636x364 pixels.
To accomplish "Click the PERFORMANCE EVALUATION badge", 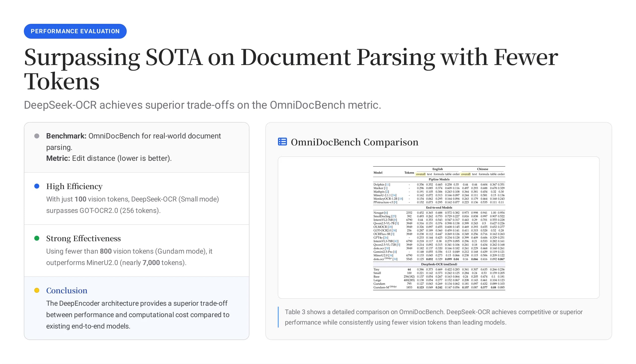I will (75, 31).
